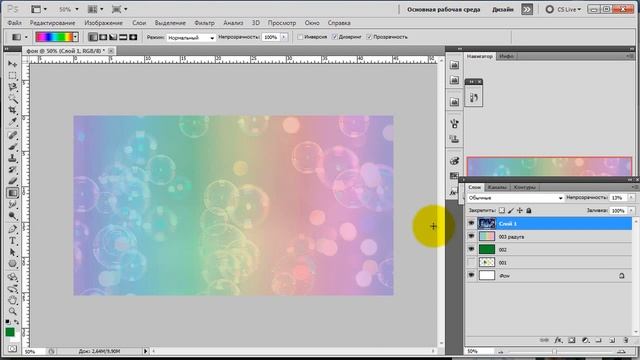Delete the selected layer
The image size is (640, 360).
click(625, 340)
